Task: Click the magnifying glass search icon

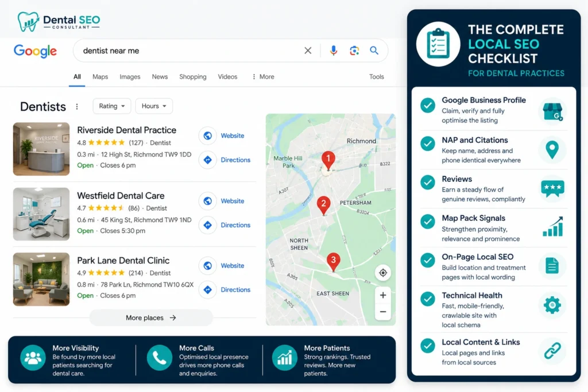Action: (x=374, y=50)
